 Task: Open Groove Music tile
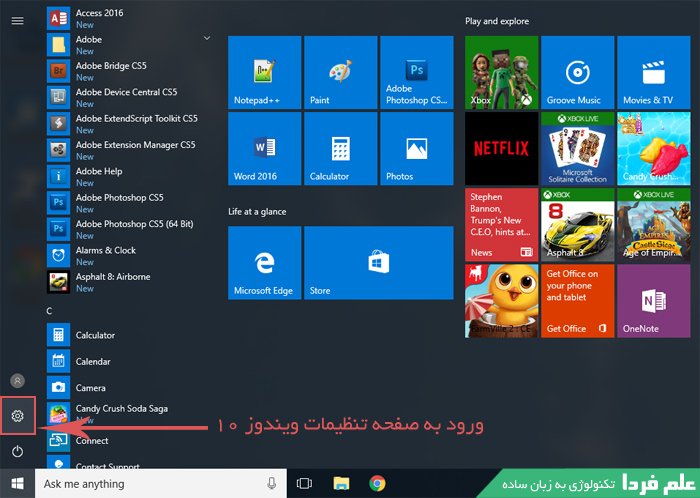(576, 73)
